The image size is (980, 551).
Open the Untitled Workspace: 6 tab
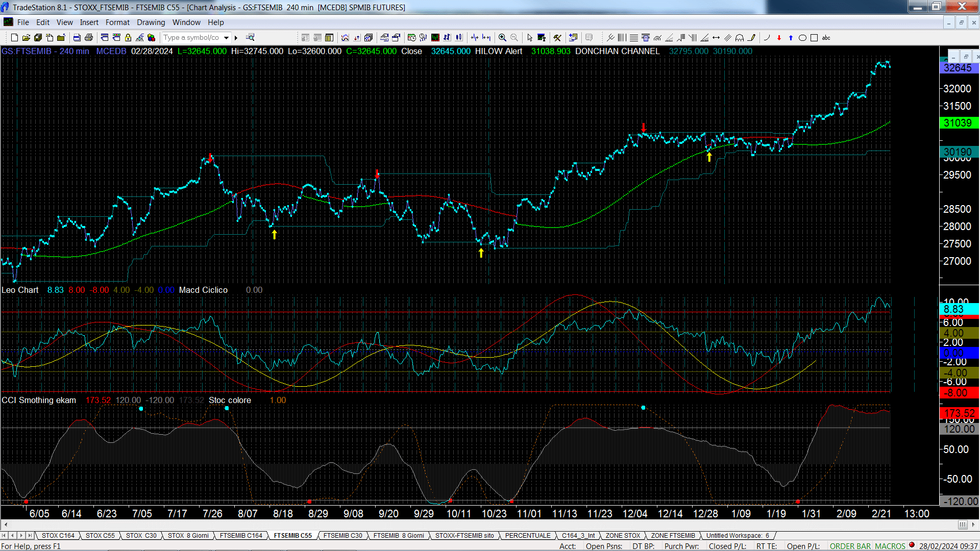738,536
